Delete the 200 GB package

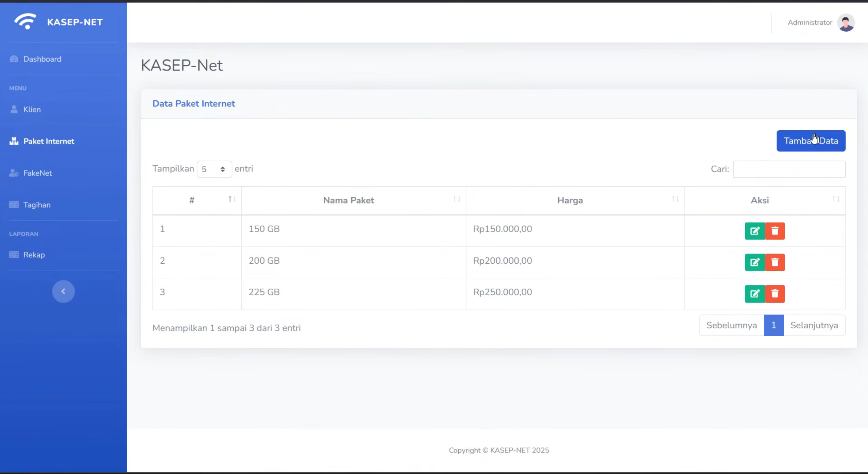tap(775, 262)
